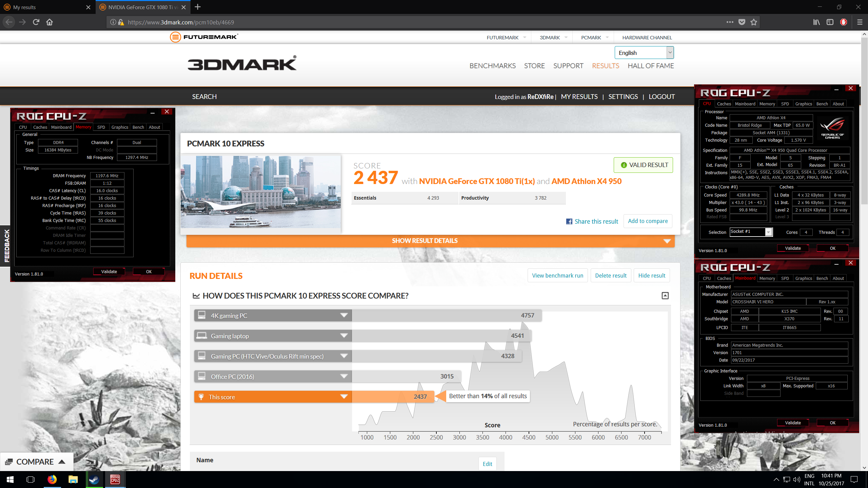Open the FEEDBACK side tab
Screen dimensions: 868x488
pos(6,246)
